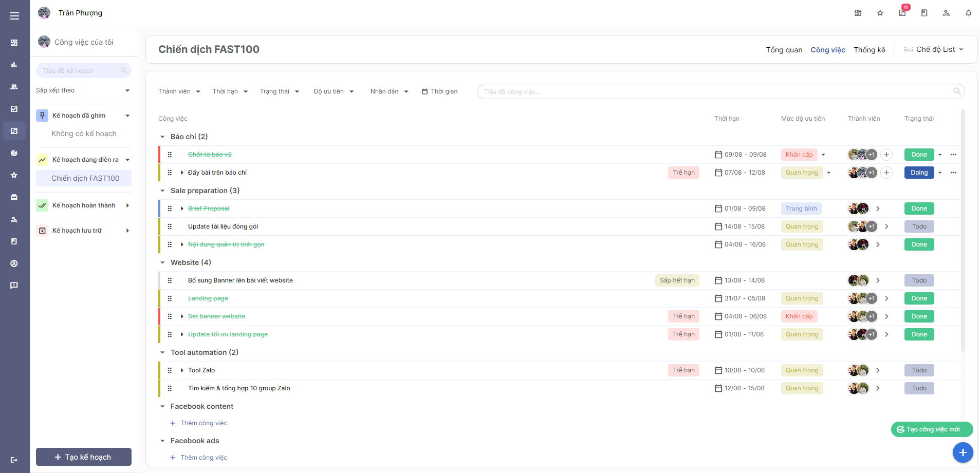The width and height of the screenshot is (980, 473).
Task: Toggle Doing status of 'Đẩy bài trên báo chí'
Action: [x=919, y=173]
